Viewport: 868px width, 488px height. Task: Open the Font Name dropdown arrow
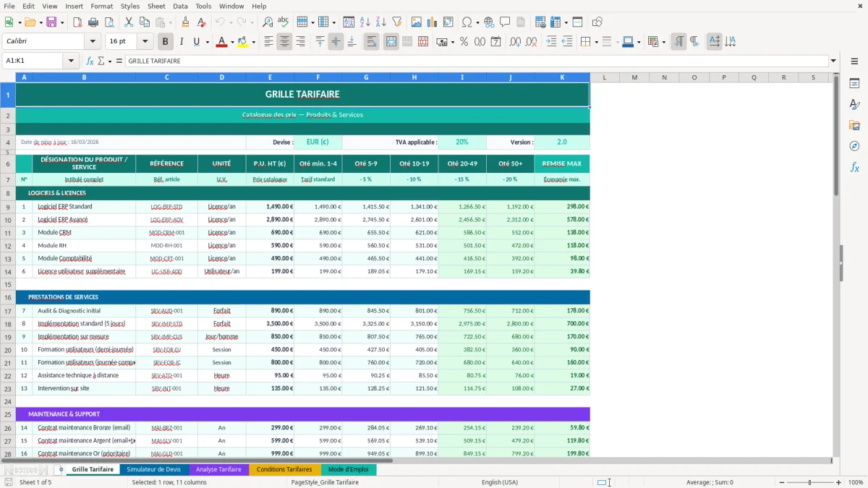click(x=92, y=42)
